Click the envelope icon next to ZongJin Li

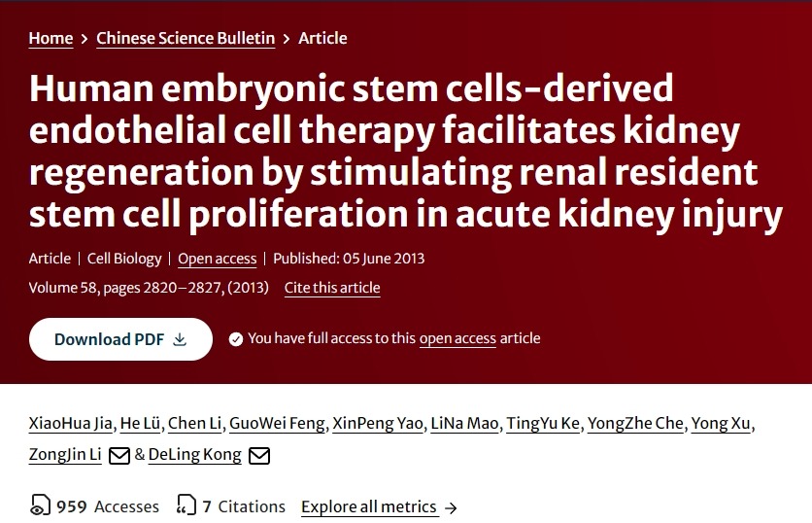[118, 456]
